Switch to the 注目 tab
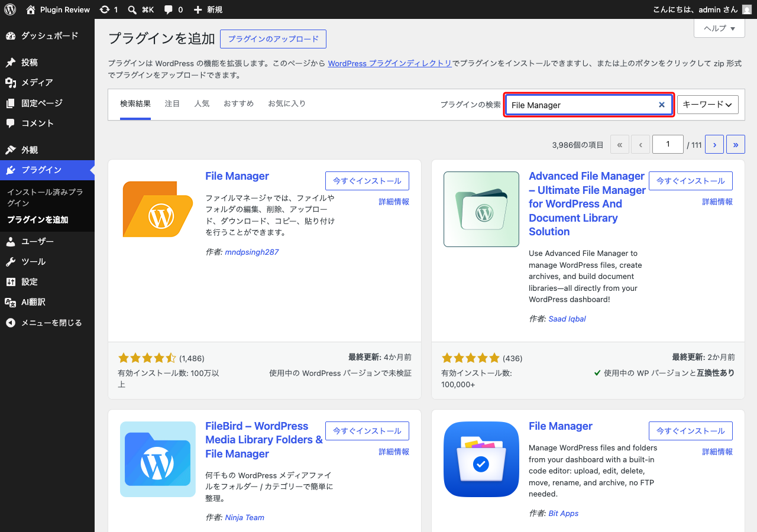The width and height of the screenshot is (757, 532). (173, 104)
